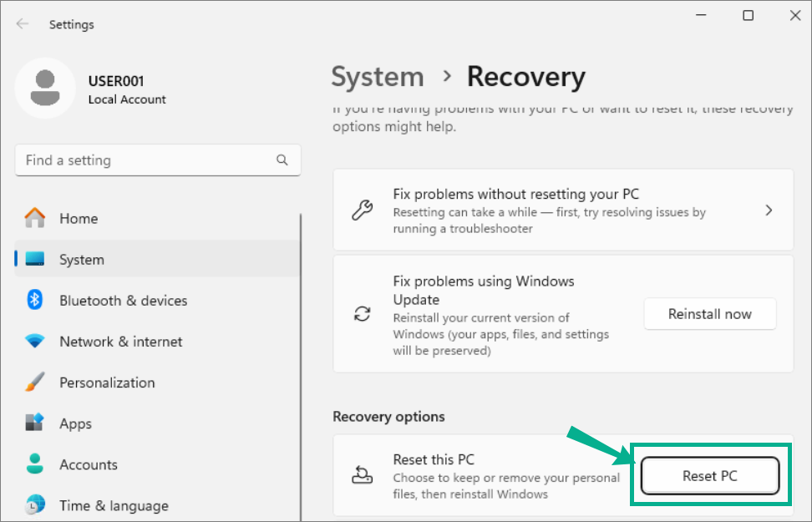The width and height of the screenshot is (812, 522).
Task: Click the search magnifier icon
Action: tap(282, 160)
